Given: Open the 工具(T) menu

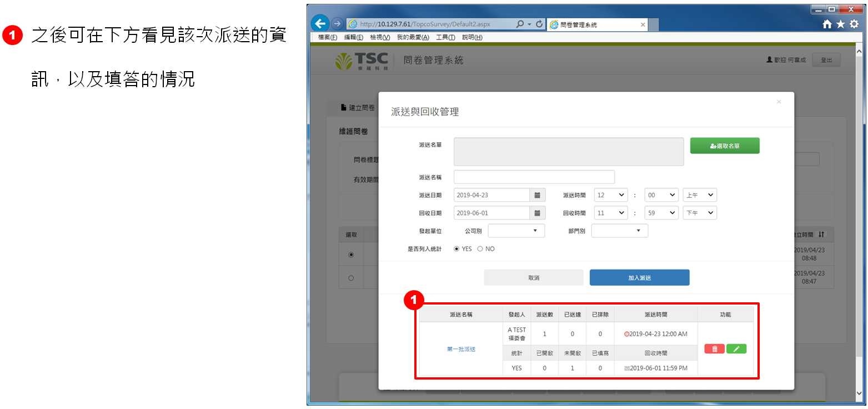Looking at the screenshot, I should (x=445, y=37).
